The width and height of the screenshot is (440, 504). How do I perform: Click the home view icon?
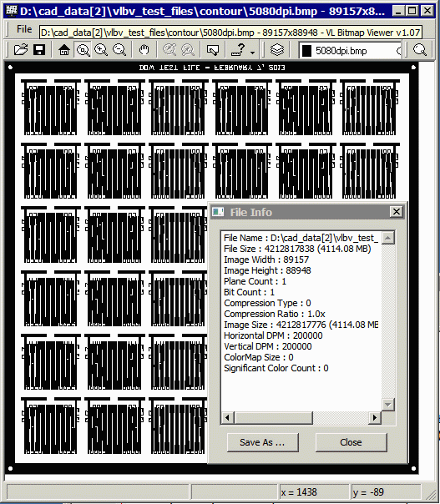click(64, 50)
